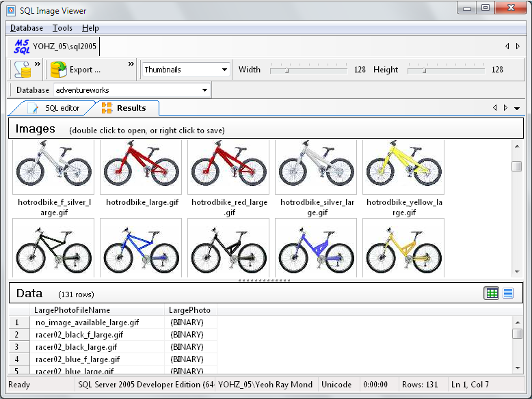Select the hotrodbike_yellow_large.gif thumbnail

point(403,168)
